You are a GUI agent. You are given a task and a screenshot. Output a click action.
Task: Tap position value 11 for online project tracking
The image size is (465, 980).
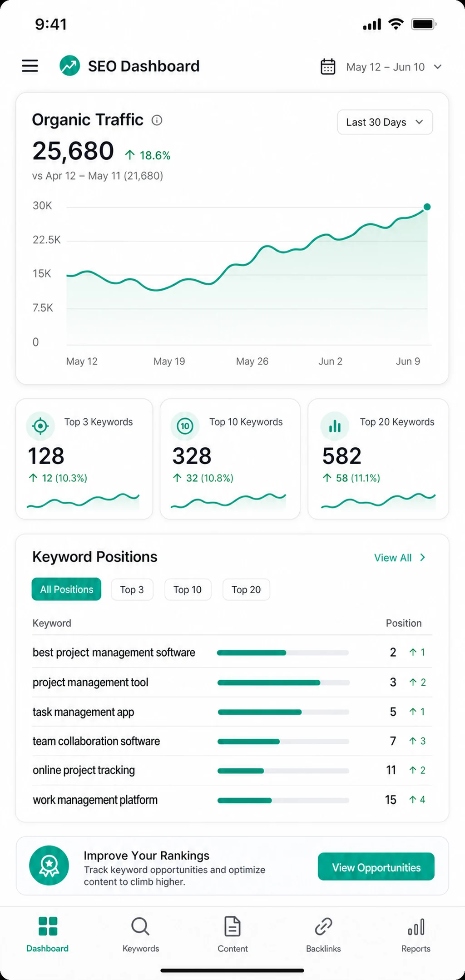click(391, 770)
